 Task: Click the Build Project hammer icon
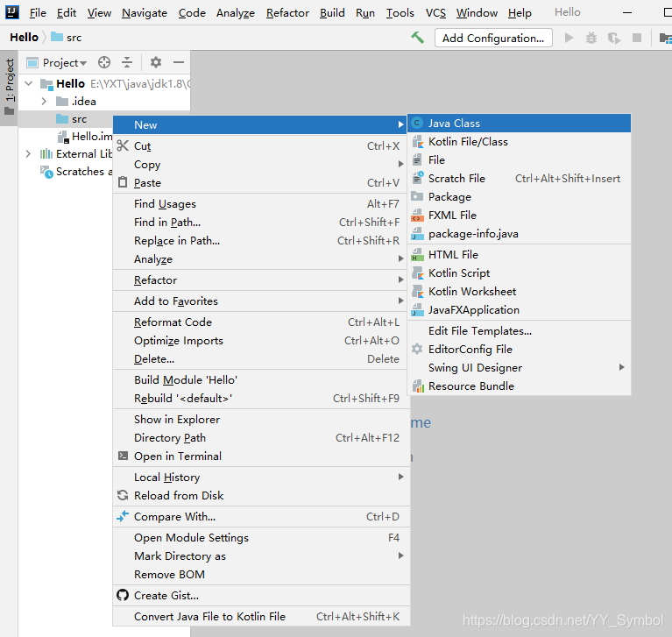point(417,38)
